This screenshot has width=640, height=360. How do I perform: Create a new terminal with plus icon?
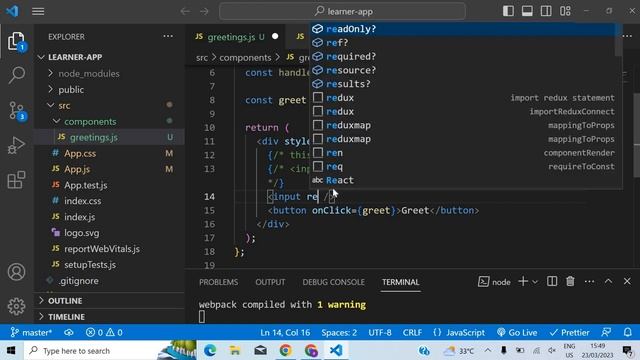pos(523,281)
